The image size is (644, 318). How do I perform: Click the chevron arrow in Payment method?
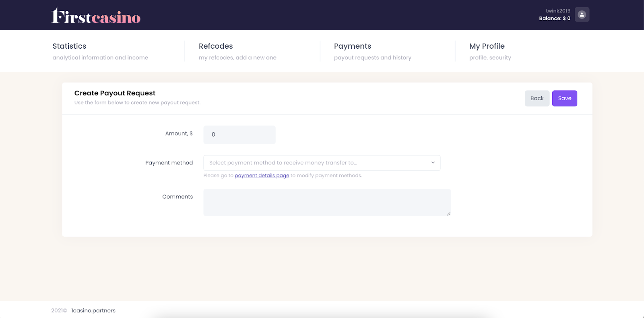[433, 163]
